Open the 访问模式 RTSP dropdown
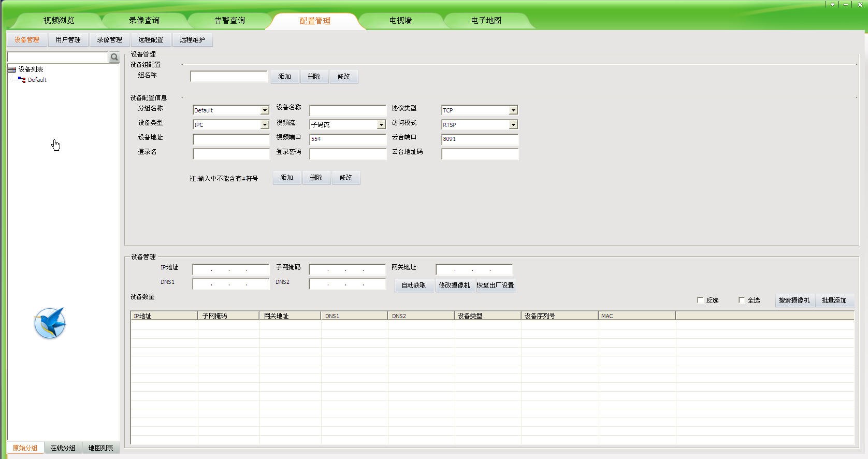The height and width of the screenshot is (459, 868). pyautogui.click(x=513, y=125)
